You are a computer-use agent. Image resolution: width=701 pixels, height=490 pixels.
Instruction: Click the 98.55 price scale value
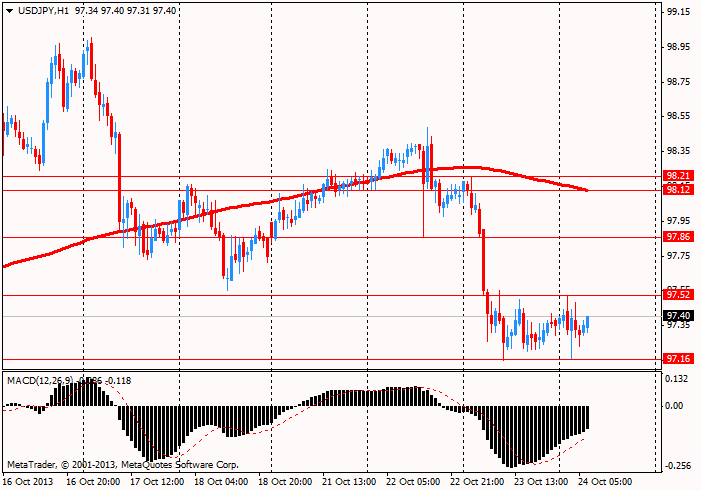tap(678, 116)
